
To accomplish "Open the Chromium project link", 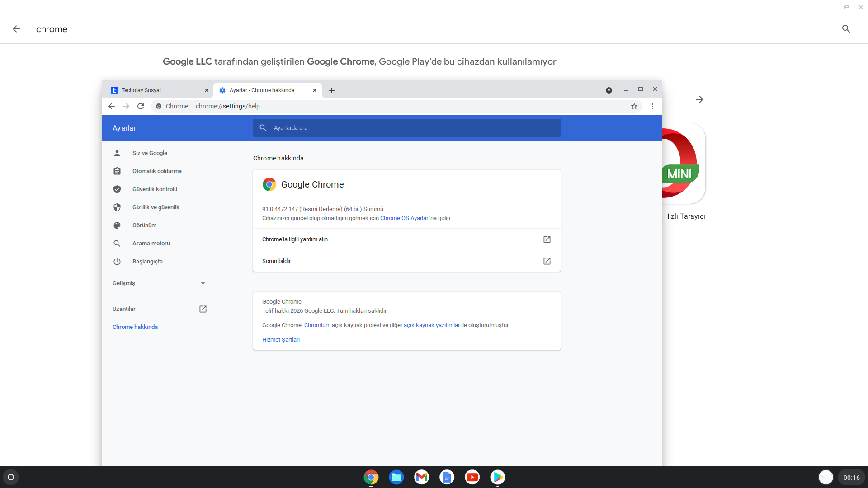I will [x=317, y=325].
